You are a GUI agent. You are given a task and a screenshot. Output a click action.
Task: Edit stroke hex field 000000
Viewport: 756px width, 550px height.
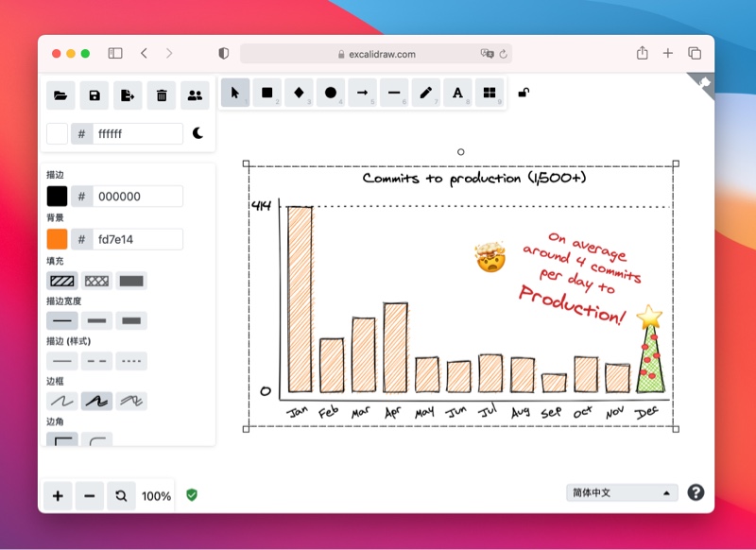click(138, 197)
